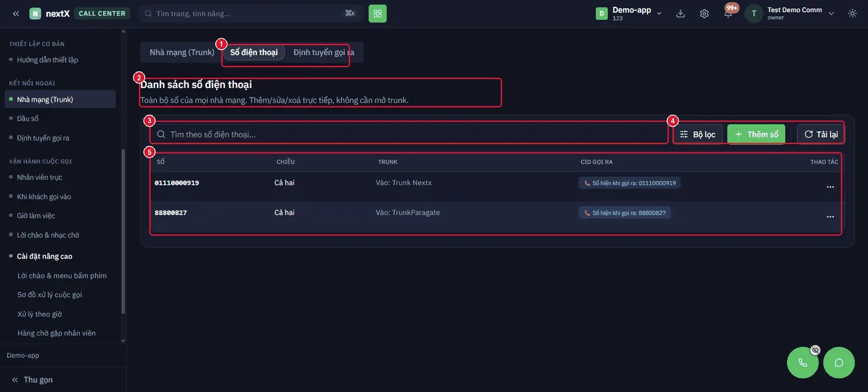The width and height of the screenshot is (868, 392).
Task: Click the user avatar with letter T
Action: pyautogui.click(x=754, y=13)
